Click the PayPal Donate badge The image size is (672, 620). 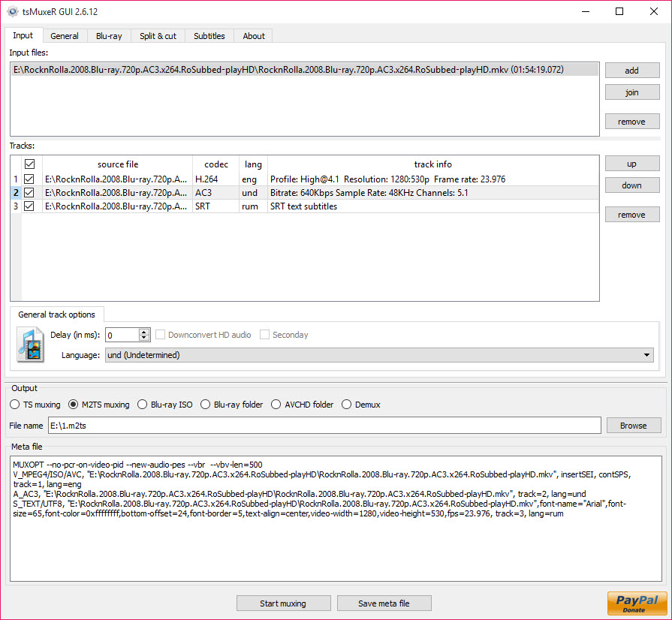tap(637, 603)
